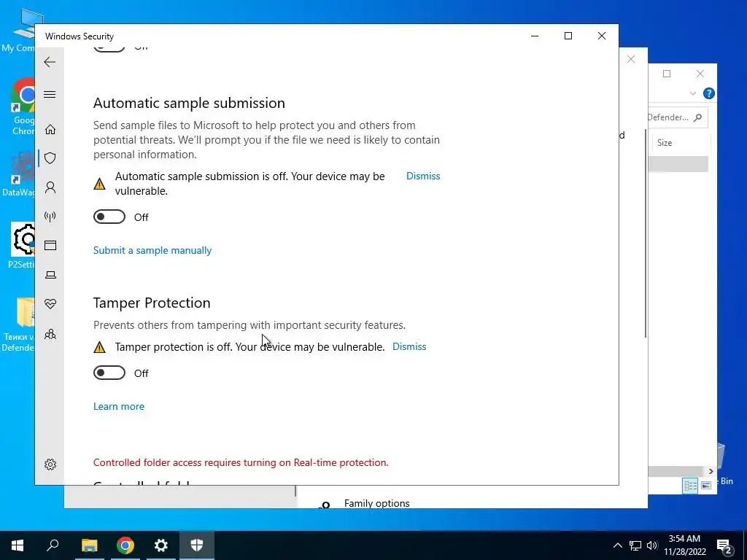747x560 pixels.
Task: Open Submit a sample manually link
Action: coord(152,251)
